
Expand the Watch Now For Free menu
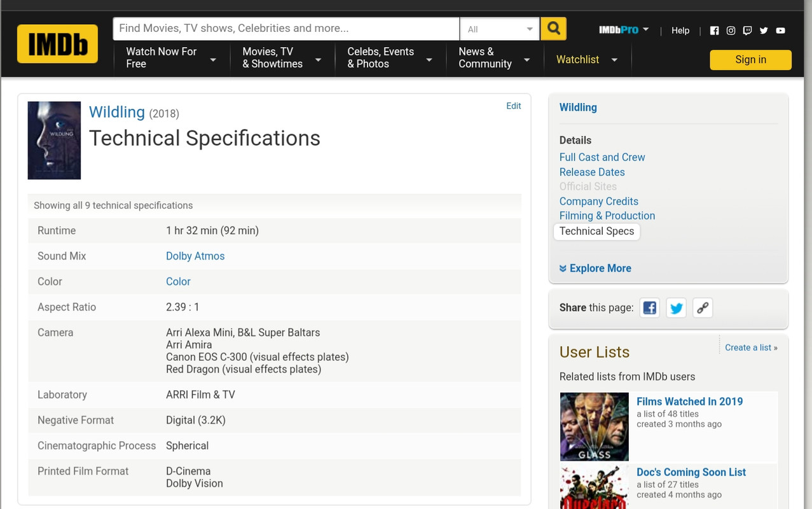(x=171, y=58)
